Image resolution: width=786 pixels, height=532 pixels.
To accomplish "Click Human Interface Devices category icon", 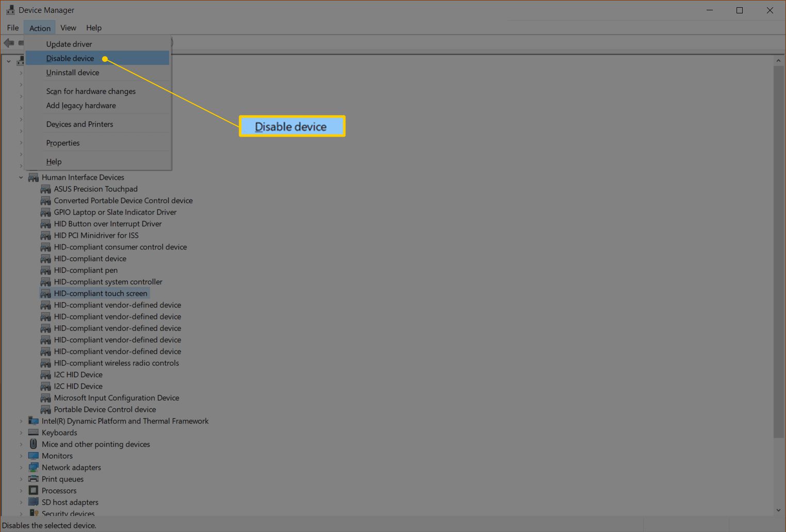I will (34, 177).
